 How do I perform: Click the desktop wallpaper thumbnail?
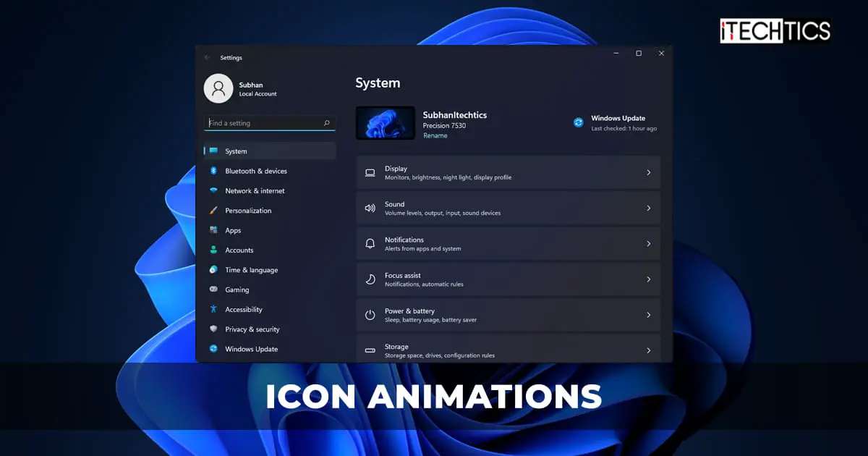pos(386,123)
